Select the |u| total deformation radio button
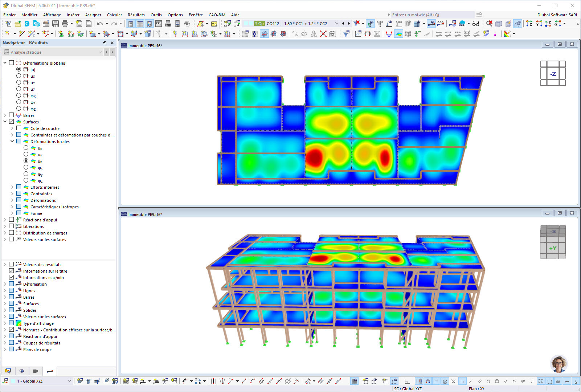581x392 pixels. point(19,69)
